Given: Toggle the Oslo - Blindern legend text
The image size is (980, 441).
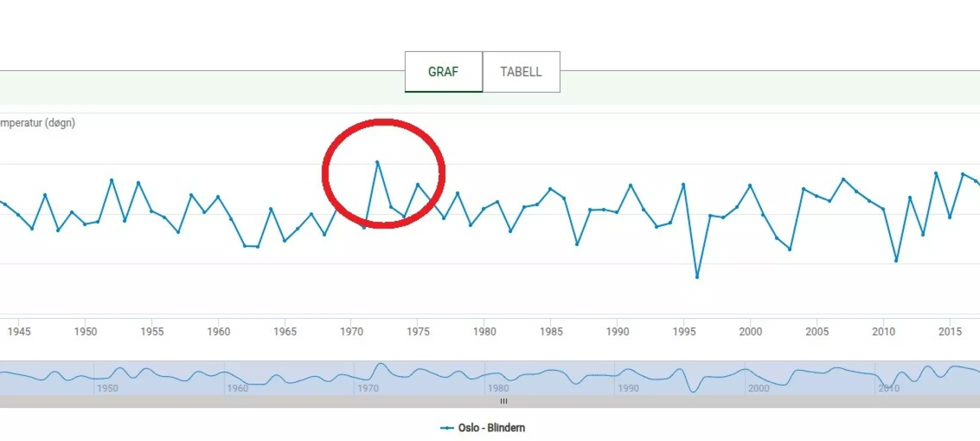Looking at the screenshot, I should (x=491, y=428).
